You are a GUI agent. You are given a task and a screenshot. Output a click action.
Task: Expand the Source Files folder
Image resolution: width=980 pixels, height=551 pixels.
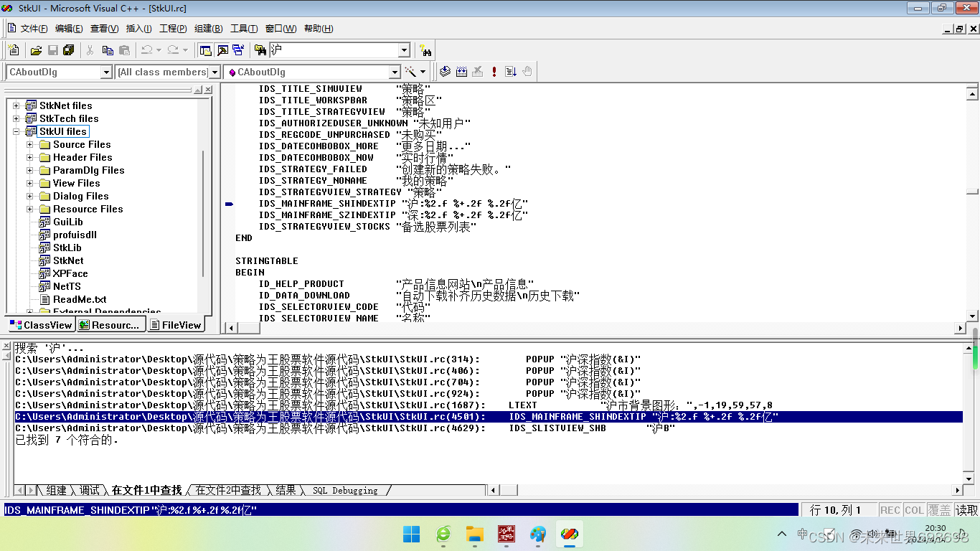(30, 144)
